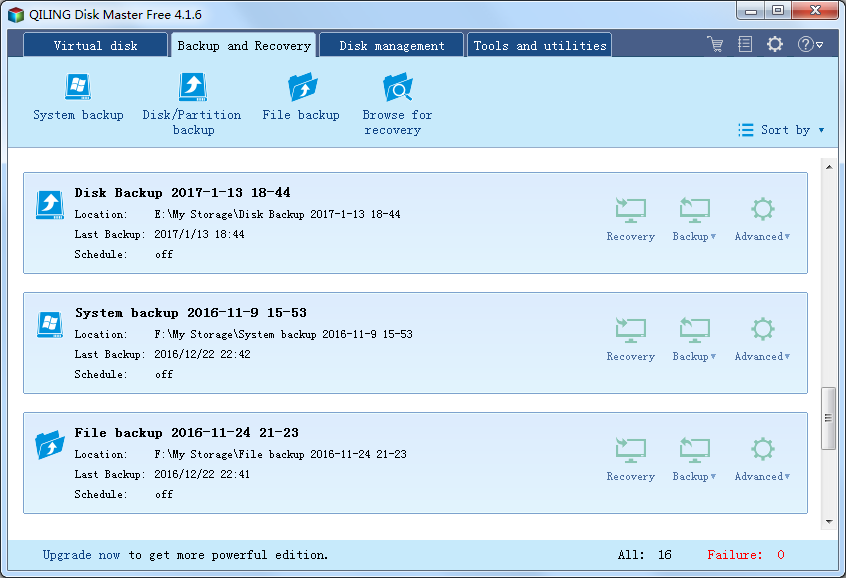
Task: Open Backup menu for System backup 2016-11-9
Action: tap(694, 339)
